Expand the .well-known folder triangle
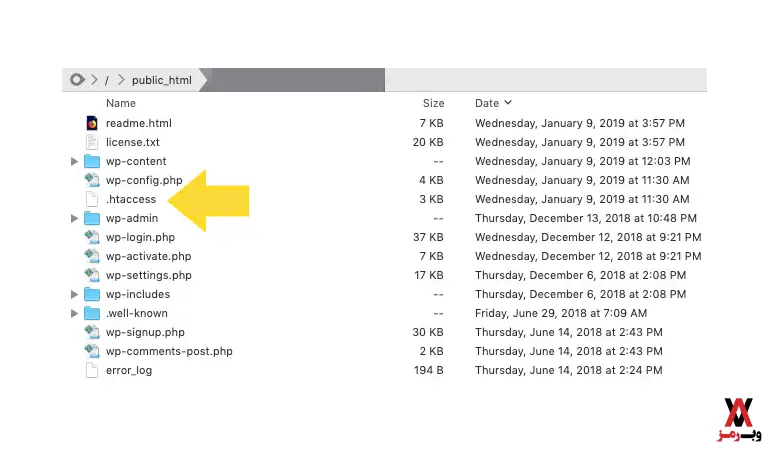The width and height of the screenshot is (768, 450). (x=74, y=313)
